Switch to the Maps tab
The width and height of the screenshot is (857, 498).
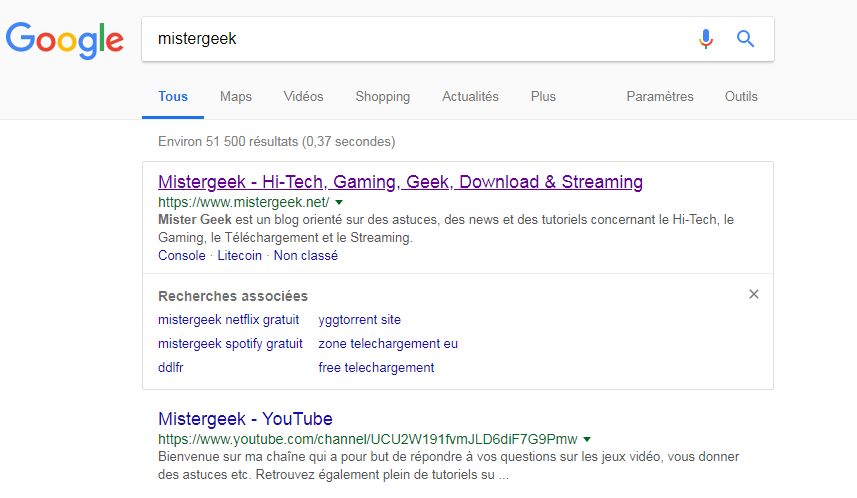[x=236, y=96]
